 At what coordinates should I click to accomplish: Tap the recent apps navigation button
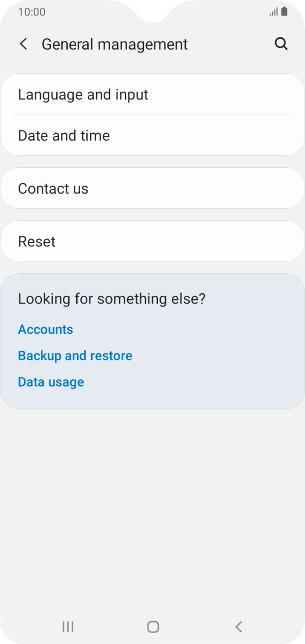[68, 627]
